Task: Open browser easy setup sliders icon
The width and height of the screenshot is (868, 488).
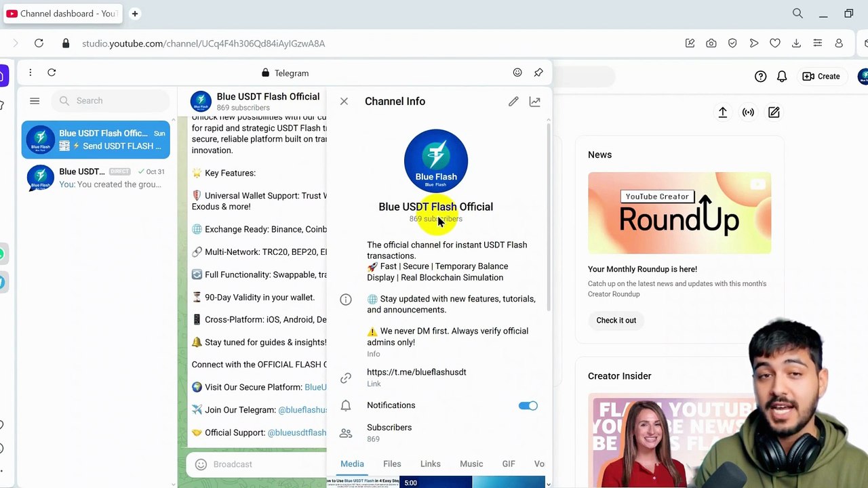Action: (818, 43)
